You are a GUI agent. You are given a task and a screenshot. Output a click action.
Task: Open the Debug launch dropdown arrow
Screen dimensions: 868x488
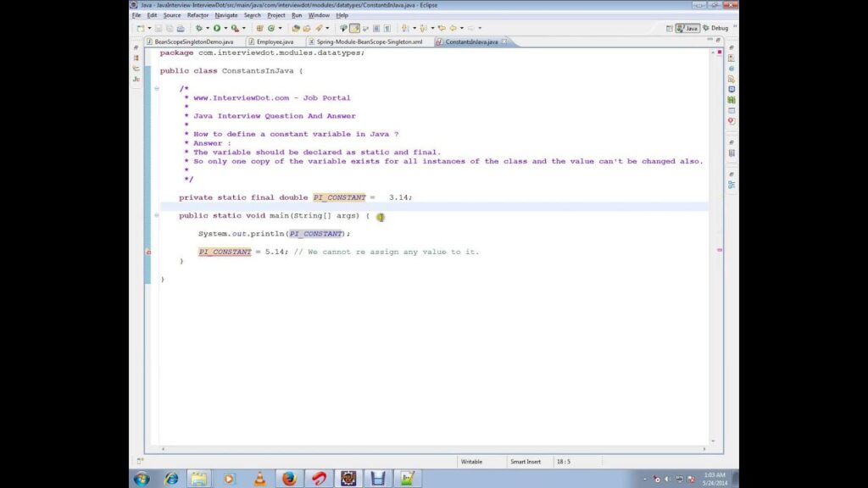pyautogui.click(x=208, y=28)
